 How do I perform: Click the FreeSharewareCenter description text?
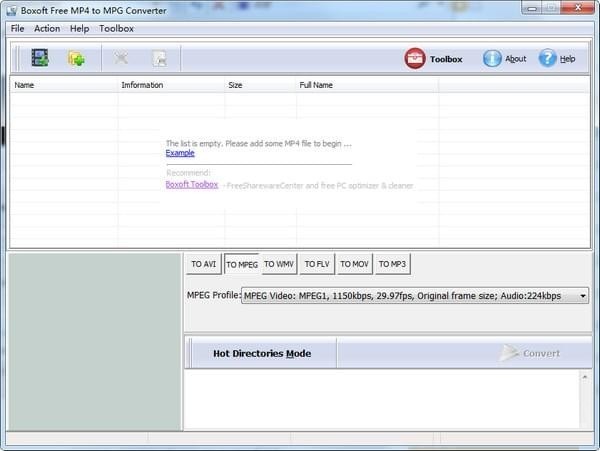coord(320,186)
